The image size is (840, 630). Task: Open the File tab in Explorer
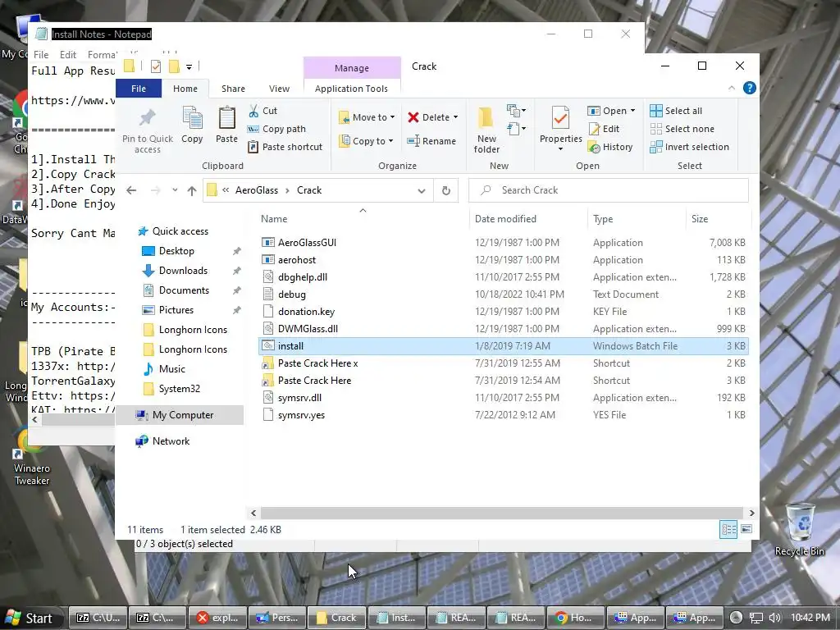point(139,89)
